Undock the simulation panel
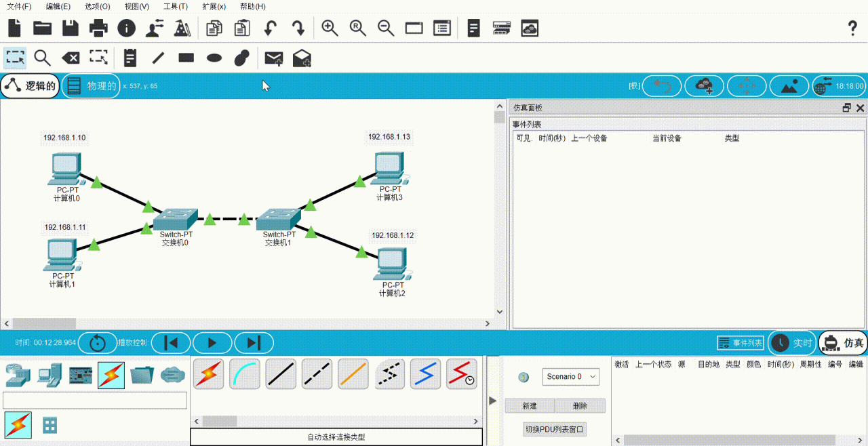 846,108
